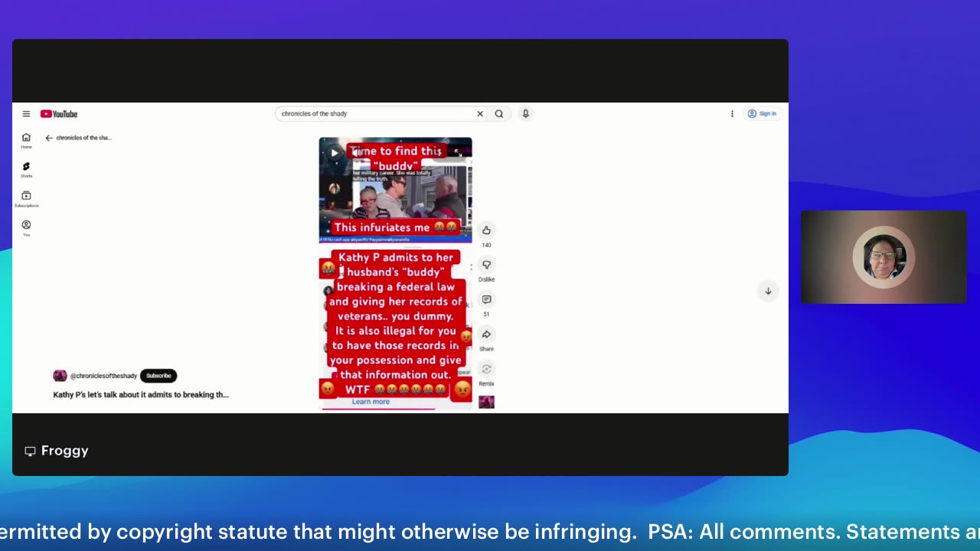
Task: Open the sound thumbnail below Remix
Action: pyautogui.click(x=486, y=403)
